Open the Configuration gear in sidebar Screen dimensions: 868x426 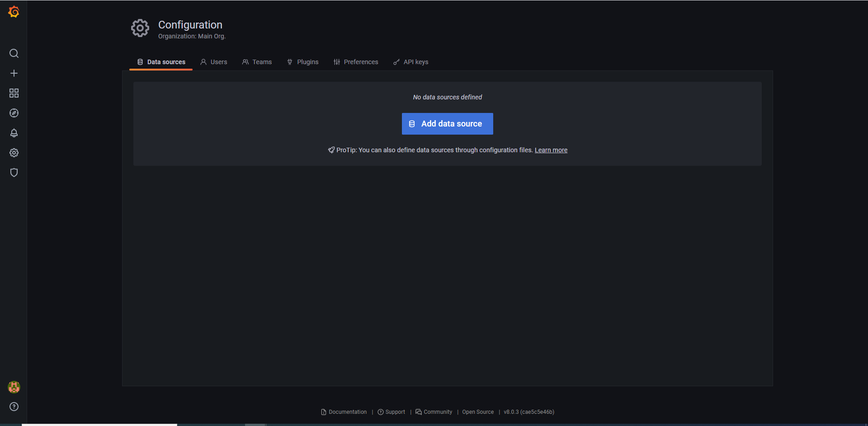(x=14, y=153)
